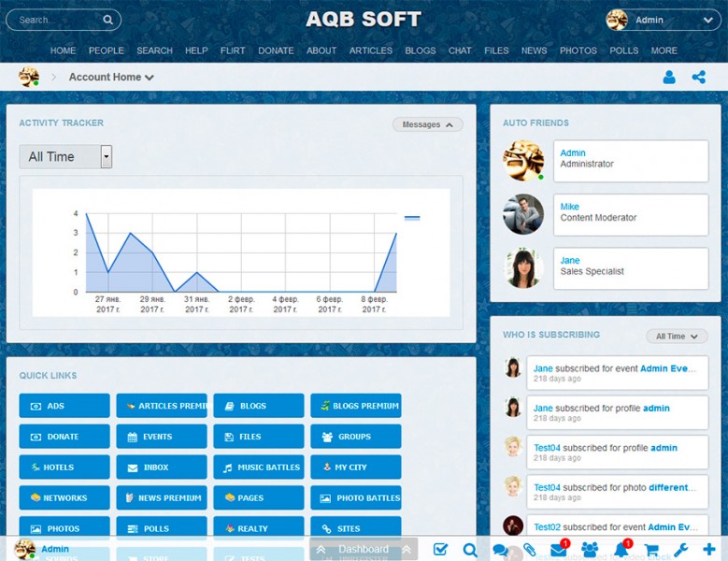The height and width of the screenshot is (561, 728).
Task: Click Admin name in bottom bar
Action: (x=55, y=549)
